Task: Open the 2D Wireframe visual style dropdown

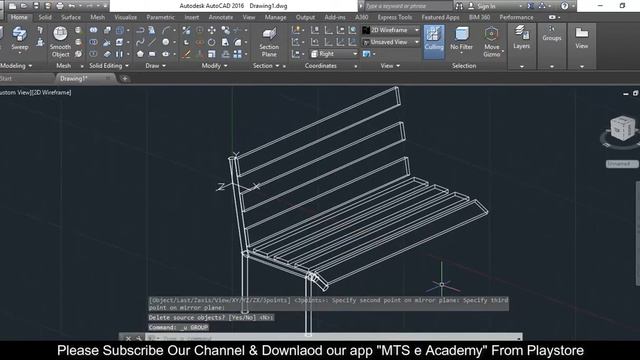Action: [391, 30]
